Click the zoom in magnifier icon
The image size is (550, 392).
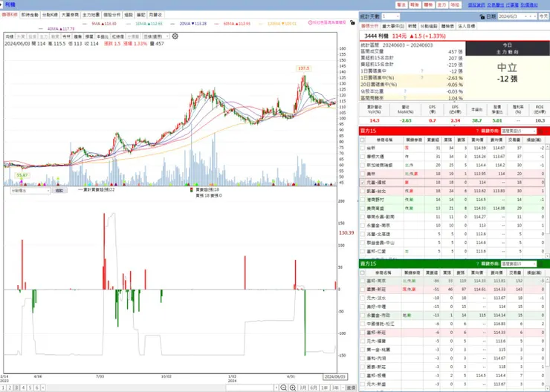point(293,388)
